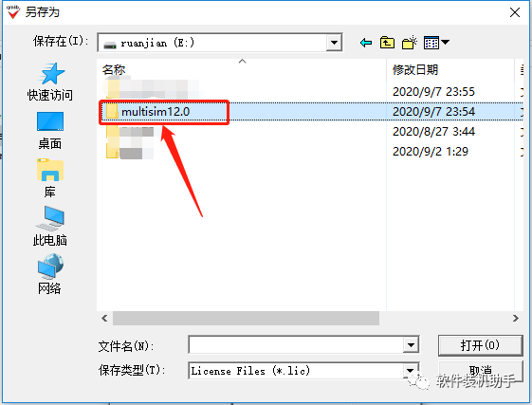Open the view menu icon
Image resolution: width=532 pixels, height=405 pixels.
click(436, 43)
